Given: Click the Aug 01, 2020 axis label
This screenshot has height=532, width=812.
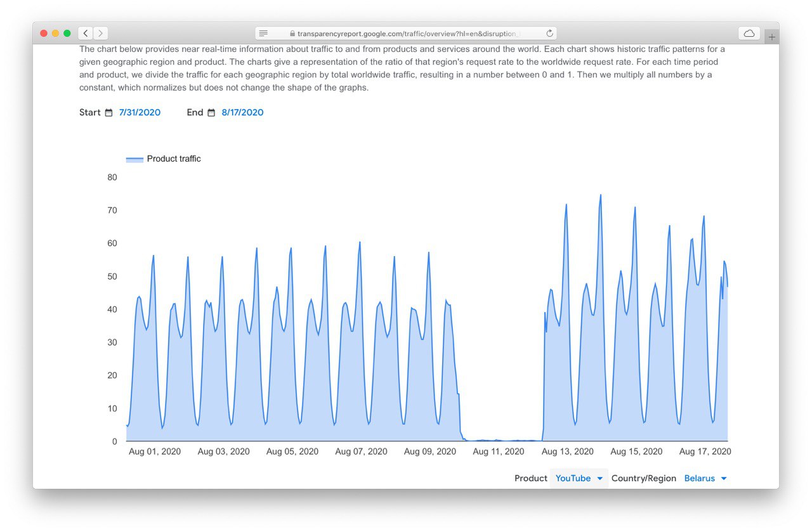Looking at the screenshot, I should [155, 451].
